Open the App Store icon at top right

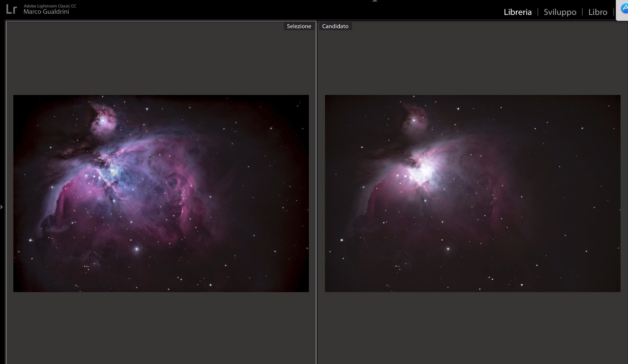point(624,9)
